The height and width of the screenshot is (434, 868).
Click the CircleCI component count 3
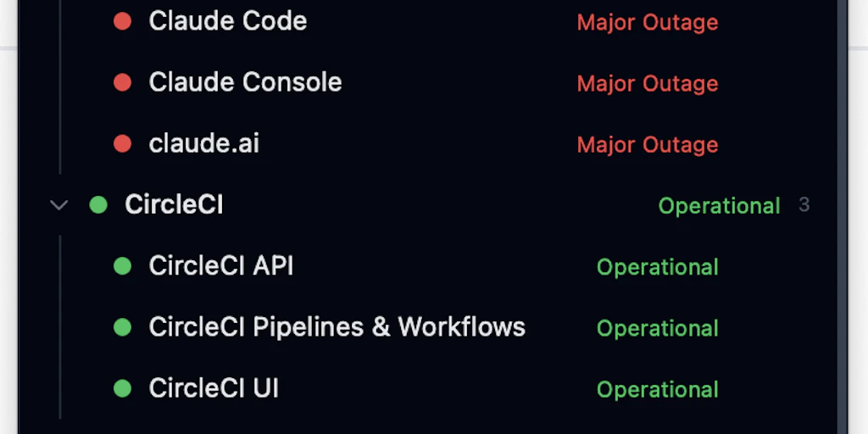tap(804, 205)
